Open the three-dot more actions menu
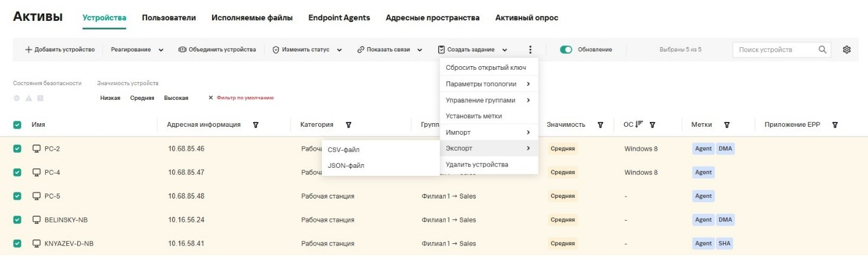The width and height of the screenshot is (868, 261). pyautogui.click(x=530, y=50)
